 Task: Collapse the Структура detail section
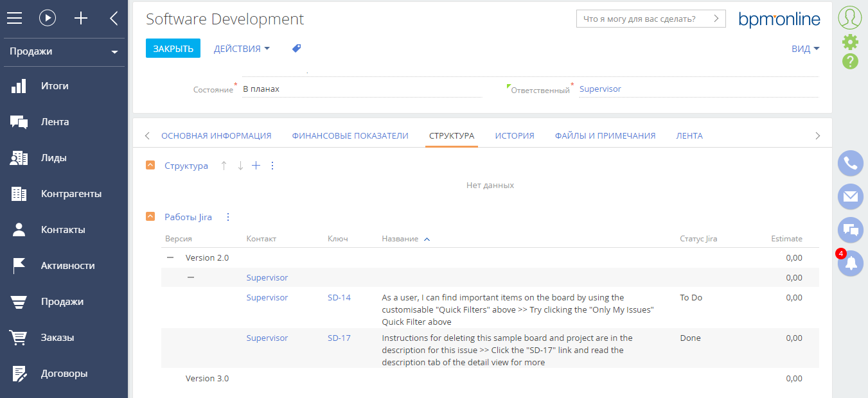[x=150, y=165]
